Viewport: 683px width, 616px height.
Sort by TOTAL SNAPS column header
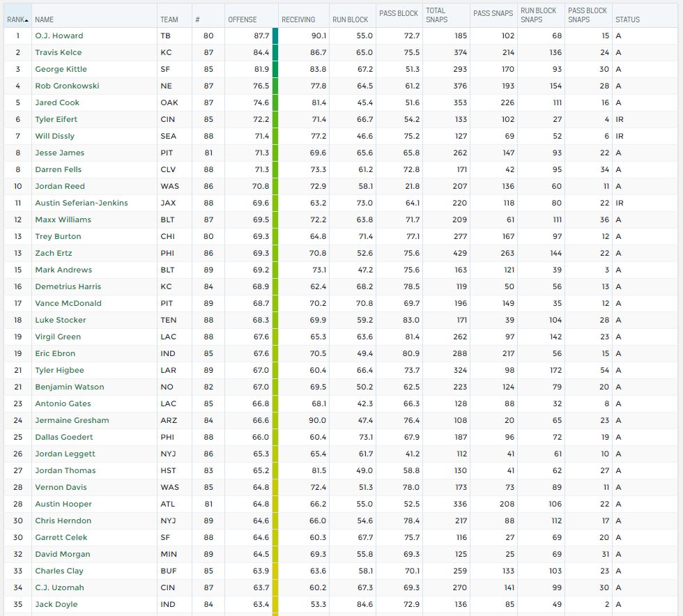coord(436,15)
